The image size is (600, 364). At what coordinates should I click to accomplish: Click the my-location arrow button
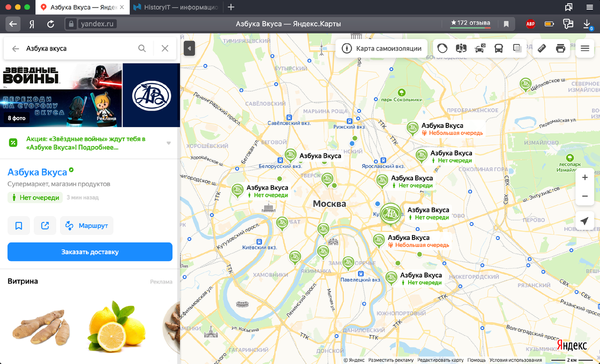pos(585,221)
